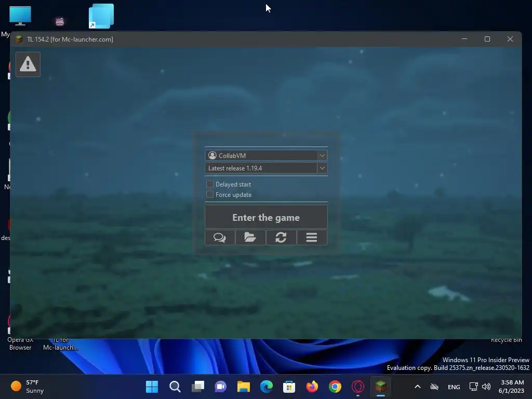
Task: Click the Enter the game button
Action: click(x=266, y=217)
